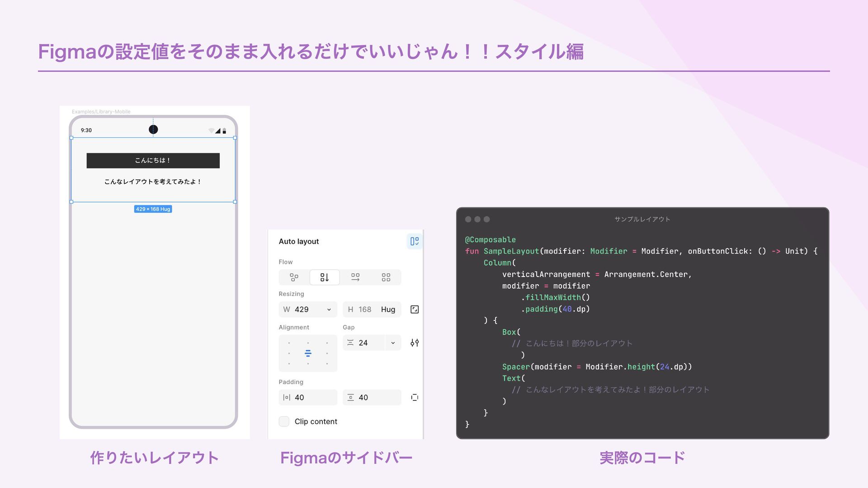This screenshot has width=868, height=488.
Task: Click the 429 × 168 Hug size badge
Action: click(153, 209)
